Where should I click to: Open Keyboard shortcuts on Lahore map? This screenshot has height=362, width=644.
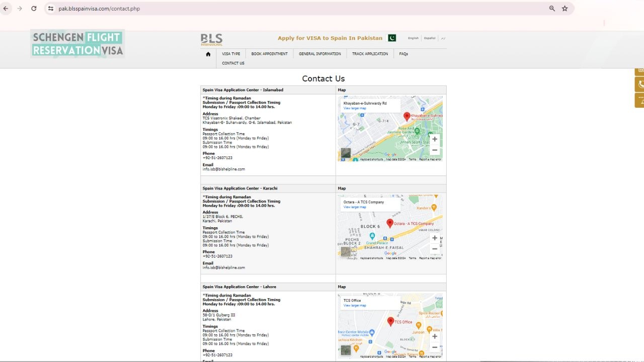coord(371,356)
